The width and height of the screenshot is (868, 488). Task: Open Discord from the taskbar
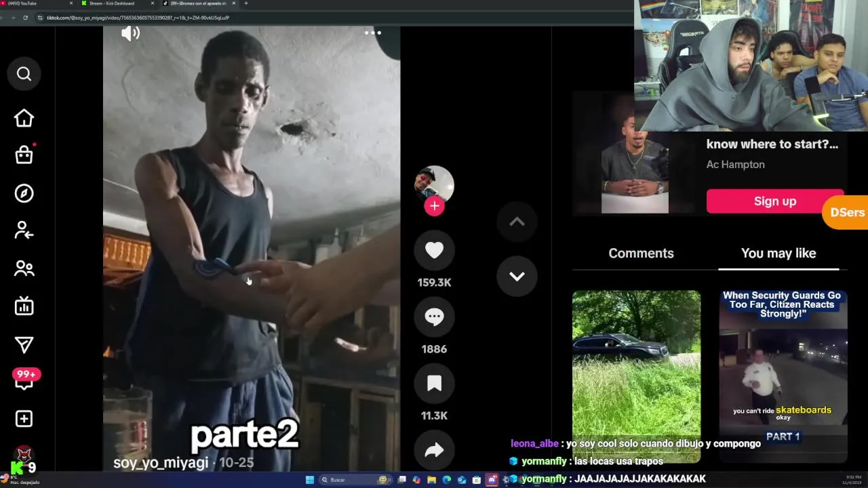pyautogui.click(x=492, y=480)
